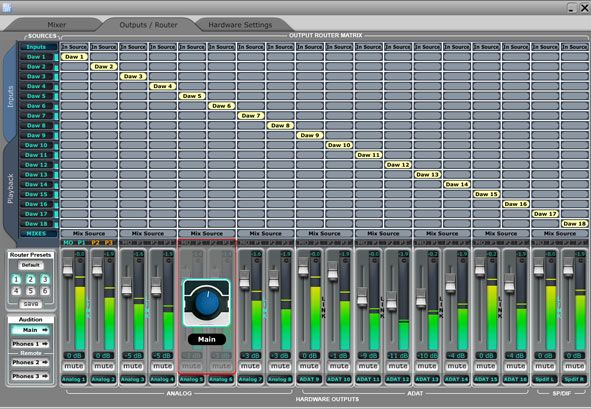Select the P1 mix source icon
The image size is (591, 409).
[81, 243]
